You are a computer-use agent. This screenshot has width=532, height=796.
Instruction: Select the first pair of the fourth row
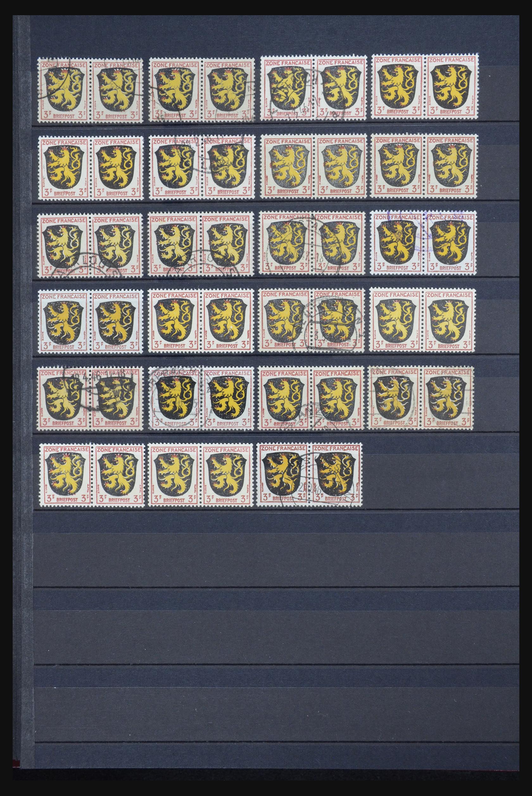(x=90, y=321)
